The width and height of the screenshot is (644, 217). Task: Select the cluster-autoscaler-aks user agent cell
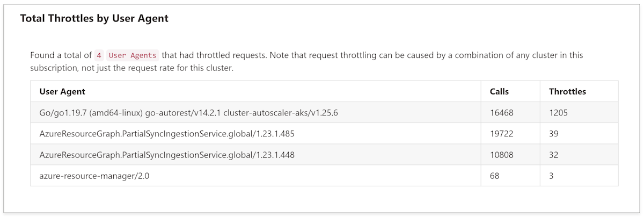pos(188,113)
